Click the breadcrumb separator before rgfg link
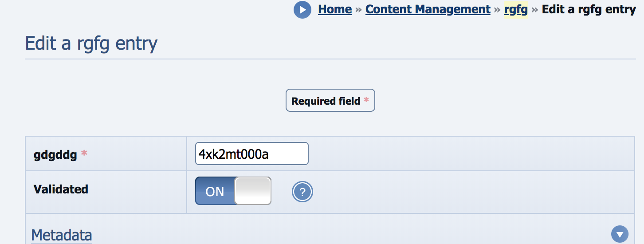644x244 pixels. pyautogui.click(x=497, y=10)
